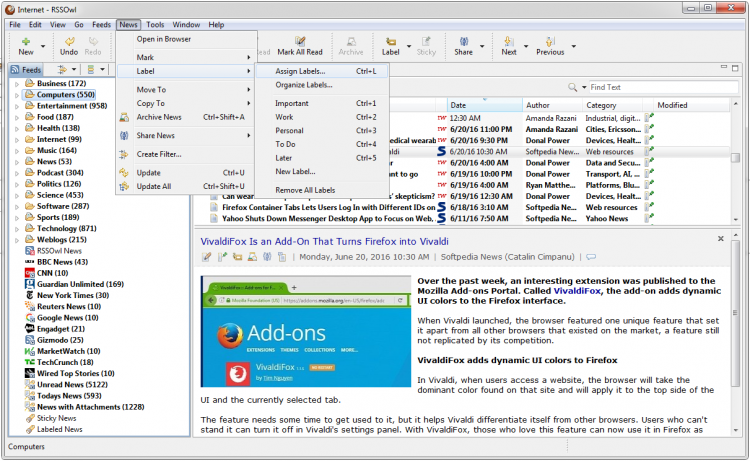Sort by the Category column header

click(612, 105)
